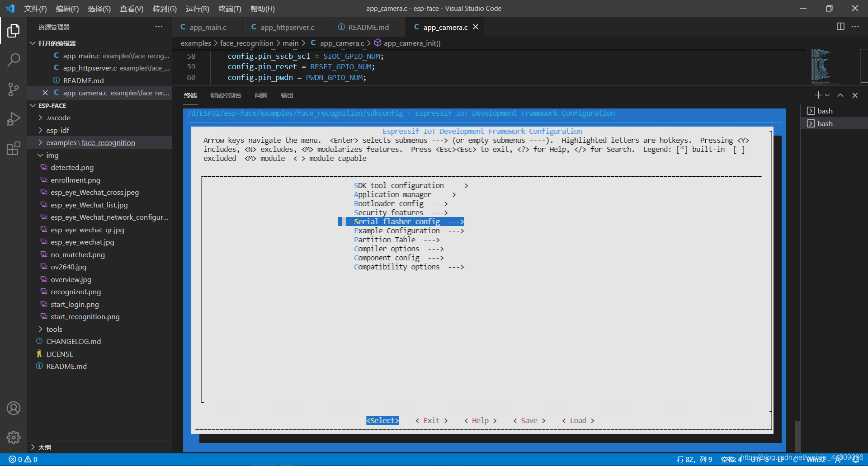Click the line and column status indicator
Image resolution: width=868 pixels, height=466 pixels.
click(x=694, y=459)
